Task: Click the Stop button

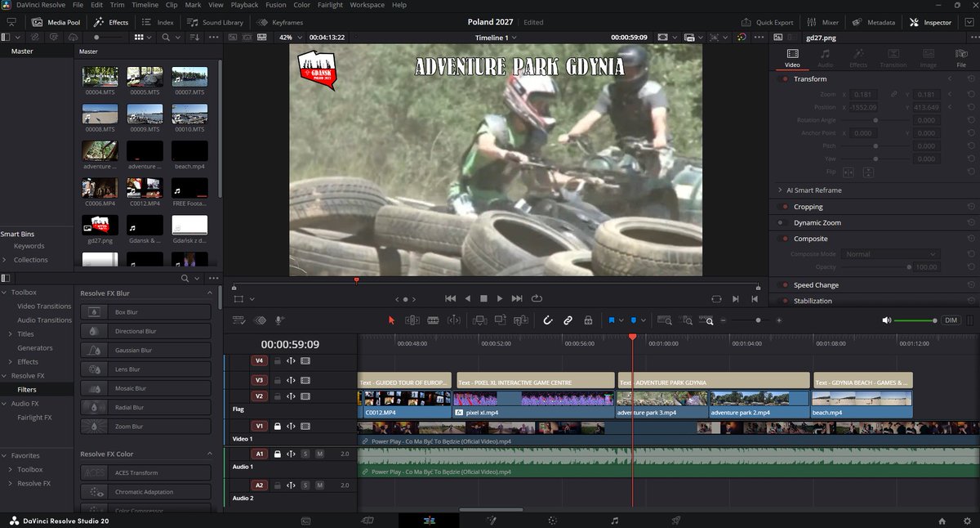Action: [483, 298]
